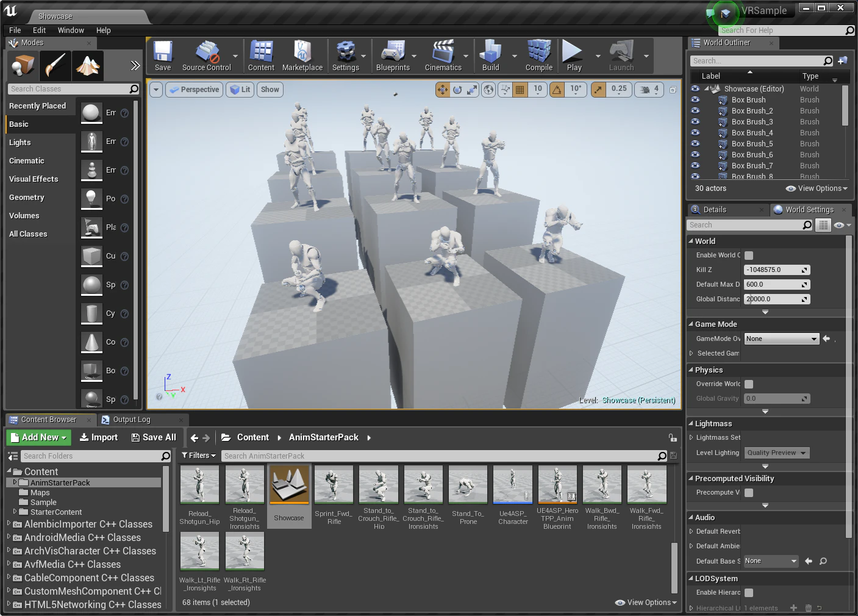
Task: Select the Place mode cube icon
Action: coord(23,65)
